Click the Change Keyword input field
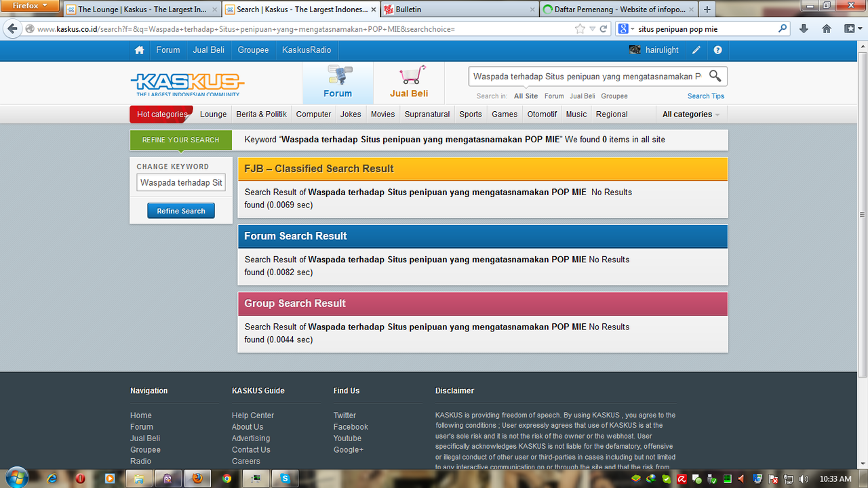 coord(181,182)
